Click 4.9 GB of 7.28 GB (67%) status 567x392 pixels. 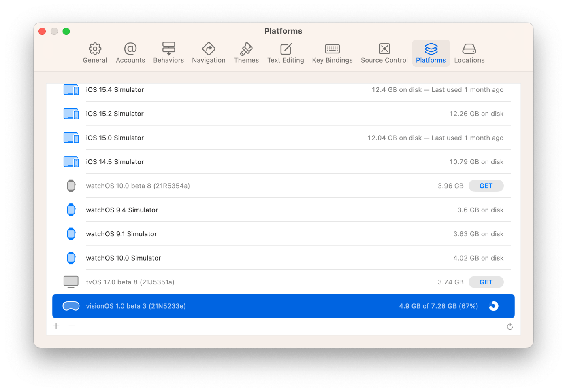coord(439,306)
